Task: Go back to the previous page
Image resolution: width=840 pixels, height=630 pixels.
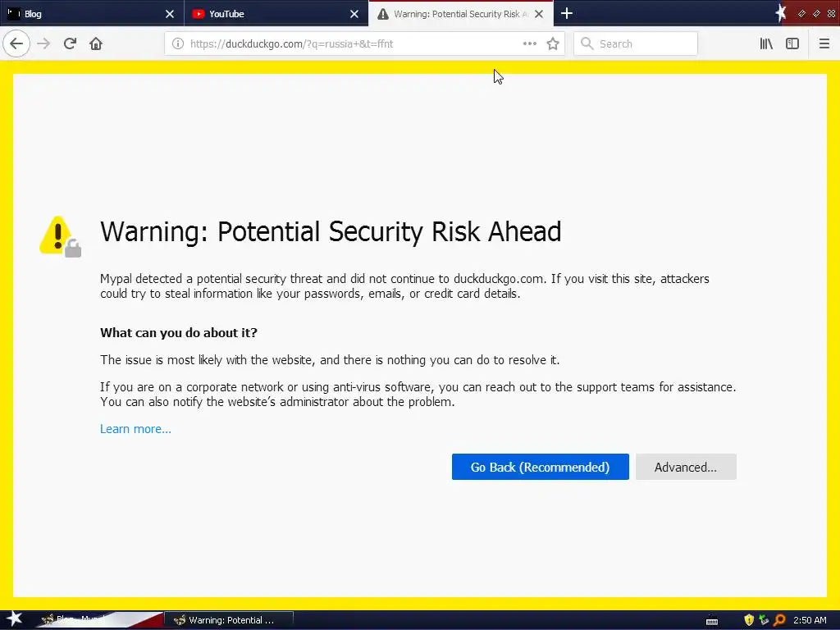Action: [x=16, y=43]
